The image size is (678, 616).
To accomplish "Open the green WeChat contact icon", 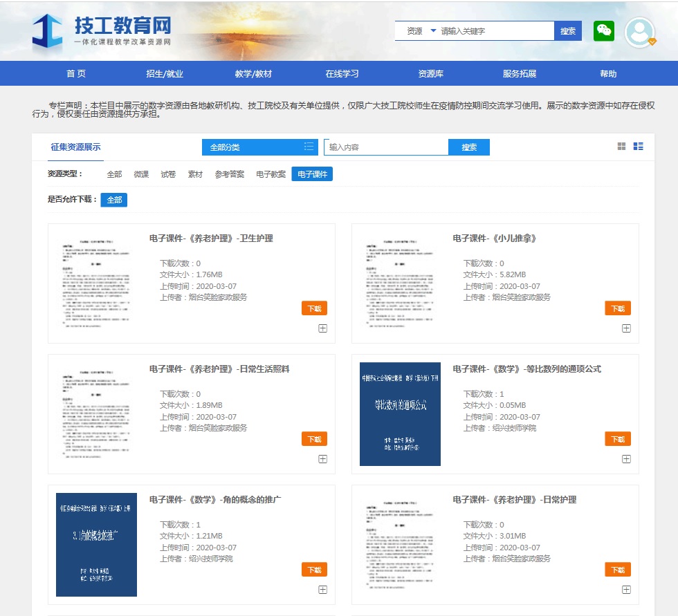I will pos(603,30).
